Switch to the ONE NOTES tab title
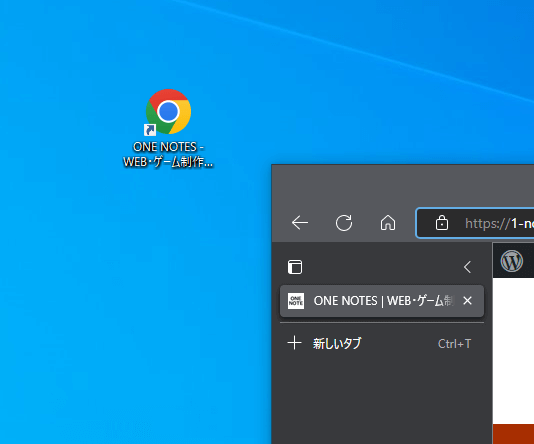Screen dimensions: 534x444 click(x=383, y=301)
